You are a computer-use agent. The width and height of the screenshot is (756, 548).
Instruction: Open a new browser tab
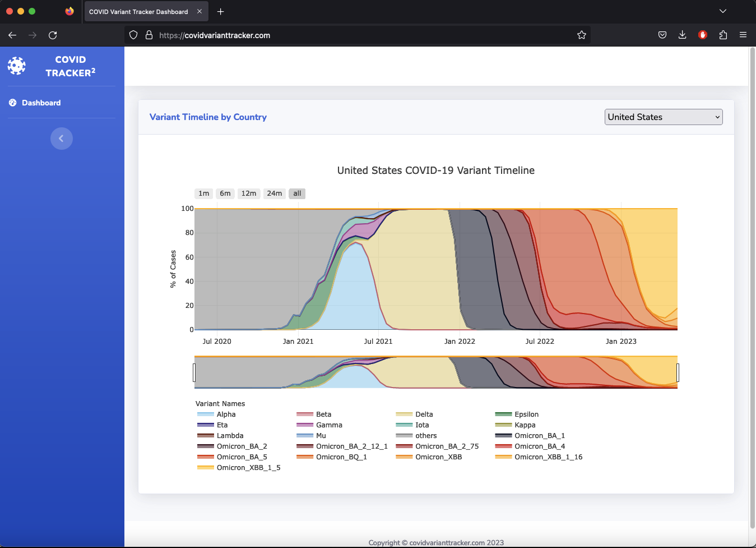(x=220, y=11)
